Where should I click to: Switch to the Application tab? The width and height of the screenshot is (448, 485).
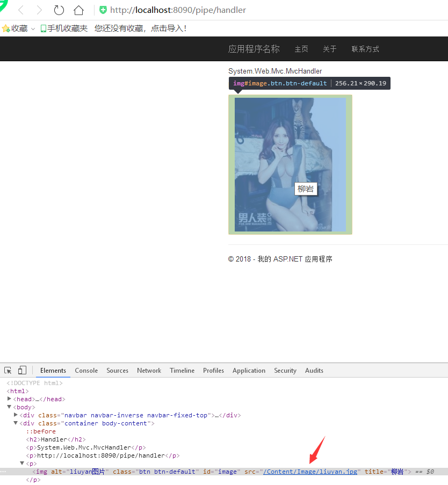click(249, 371)
